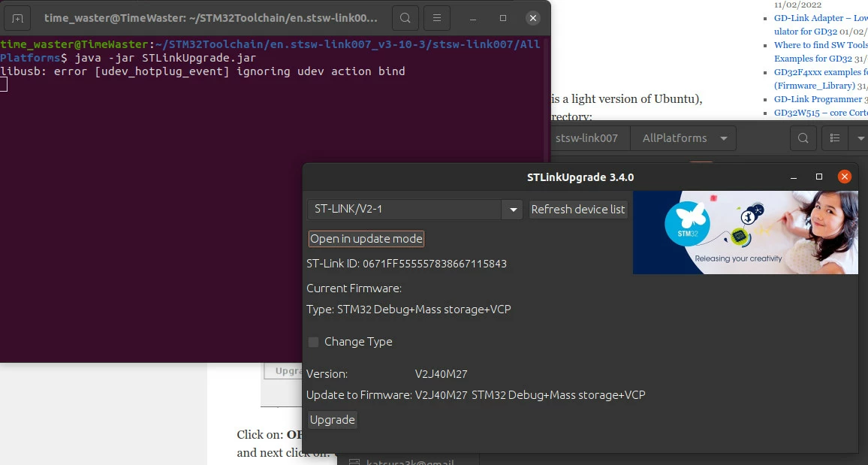The width and height of the screenshot is (868, 465).
Task: Open a new terminal tab
Action: [18, 18]
